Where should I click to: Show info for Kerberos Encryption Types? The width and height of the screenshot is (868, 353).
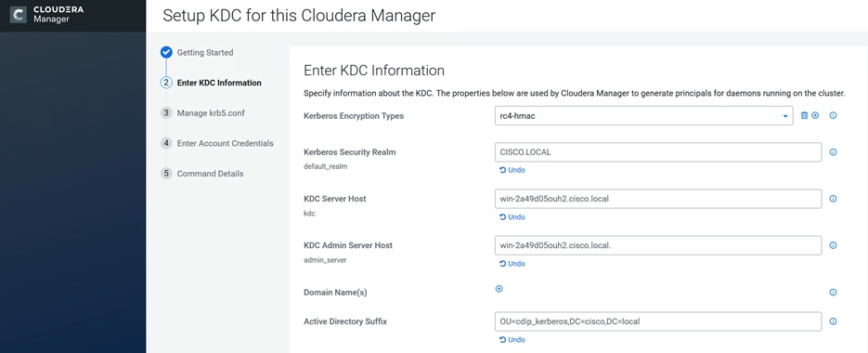[x=833, y=116]
